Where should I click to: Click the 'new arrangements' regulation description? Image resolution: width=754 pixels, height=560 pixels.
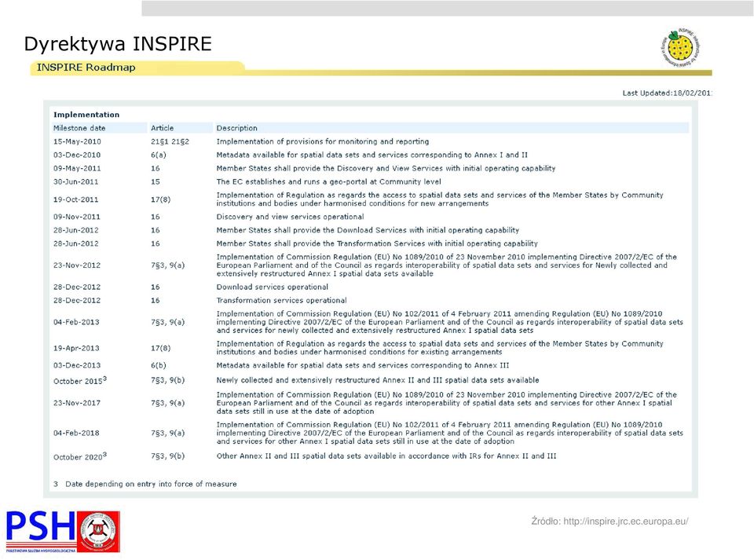440,199
